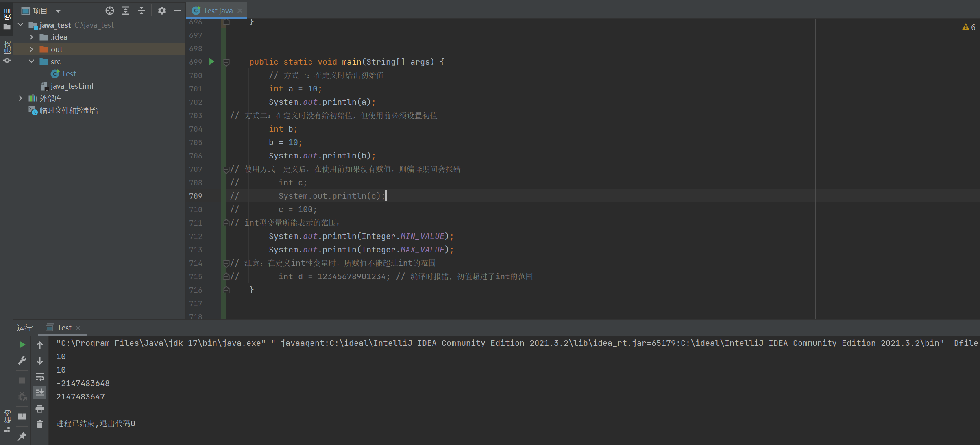Click the bug/debug icon in run panel
This screenshot has height=445, width=980.
click(x=22, y=396)
